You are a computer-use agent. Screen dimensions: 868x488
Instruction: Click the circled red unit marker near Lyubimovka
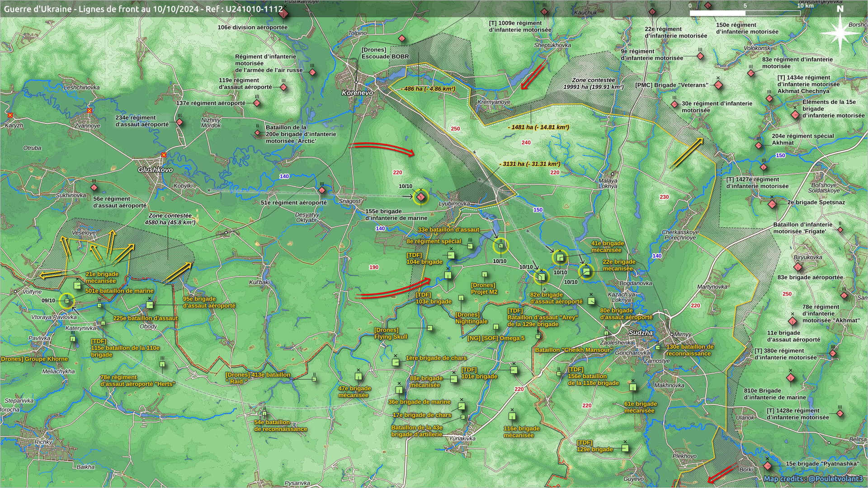pyautogui.click(x=421, y=197)
